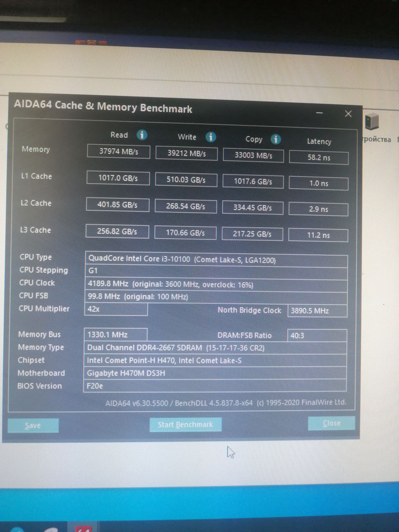This screenshot has height=532, width=399.
Task: Select L1 Cache Latency 1.0 ns
Action: coord(319,183)
